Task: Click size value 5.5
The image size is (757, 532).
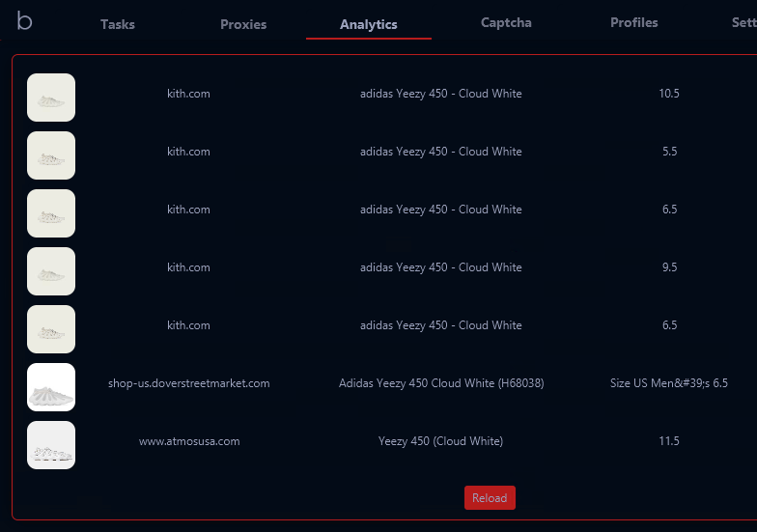Action: point(670,152)
